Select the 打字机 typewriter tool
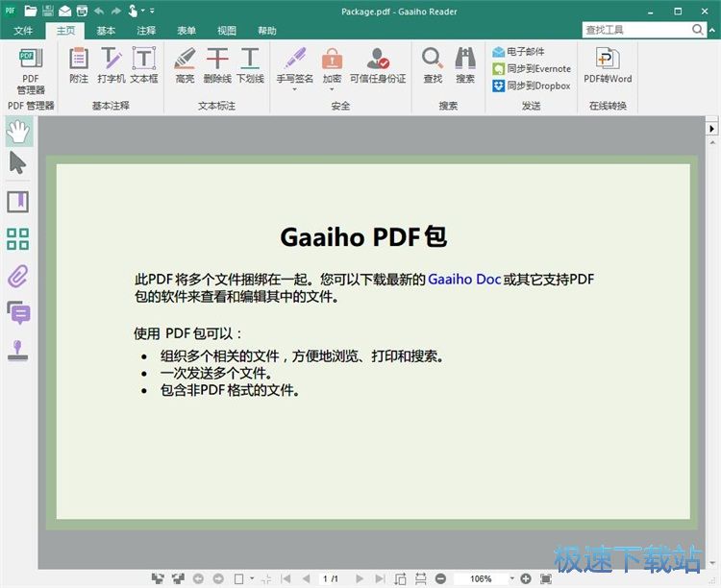 [x=112, y=64]
